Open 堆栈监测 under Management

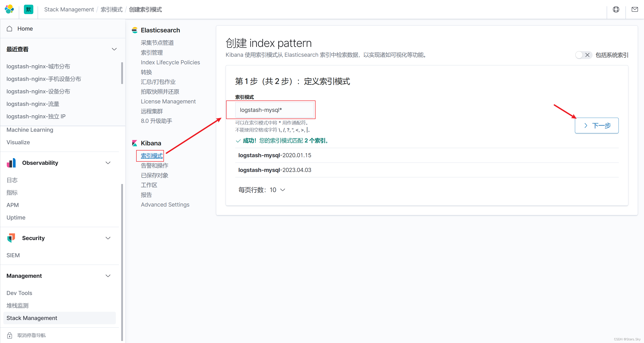17,305
